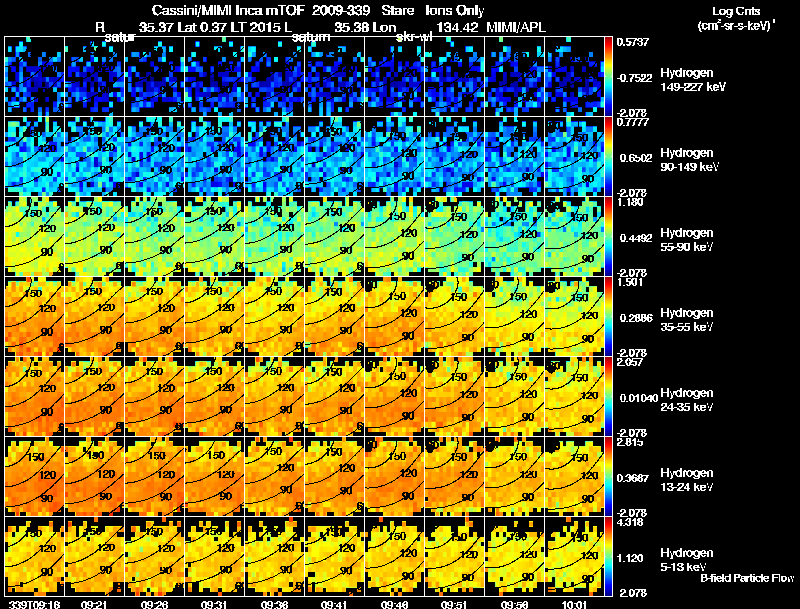Viewport: 800px width, 609px height.
Task: Click the '09:51' time label
Action: pyautogui.click(x=454, y=604)
